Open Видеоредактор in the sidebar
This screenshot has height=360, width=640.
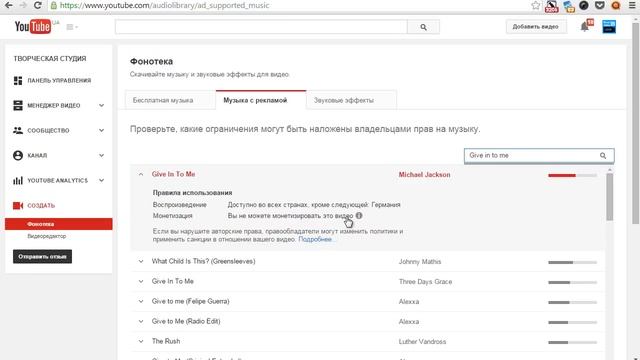pyautogui.click(x=47, y=236)
